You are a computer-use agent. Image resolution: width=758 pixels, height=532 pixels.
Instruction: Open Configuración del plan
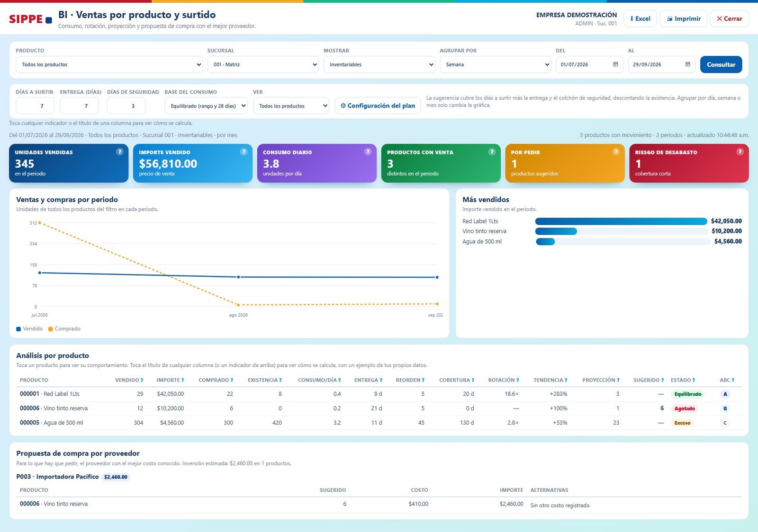(378, 106)
